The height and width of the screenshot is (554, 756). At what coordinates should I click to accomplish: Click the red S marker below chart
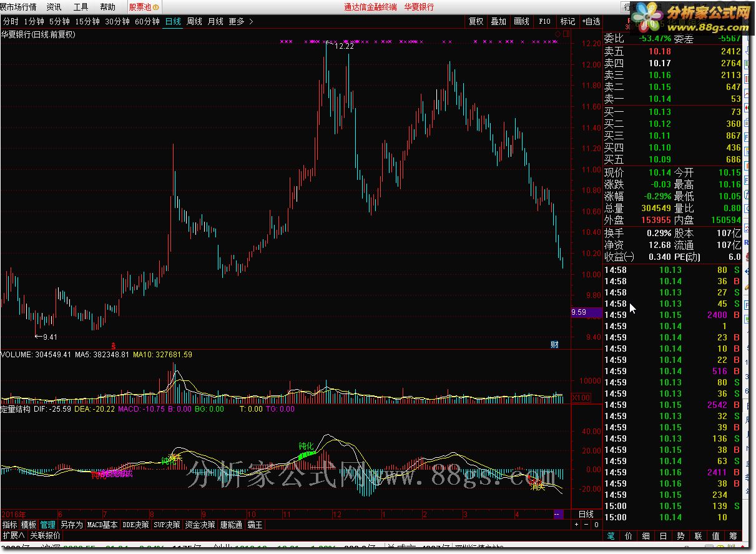coord(113,345)
